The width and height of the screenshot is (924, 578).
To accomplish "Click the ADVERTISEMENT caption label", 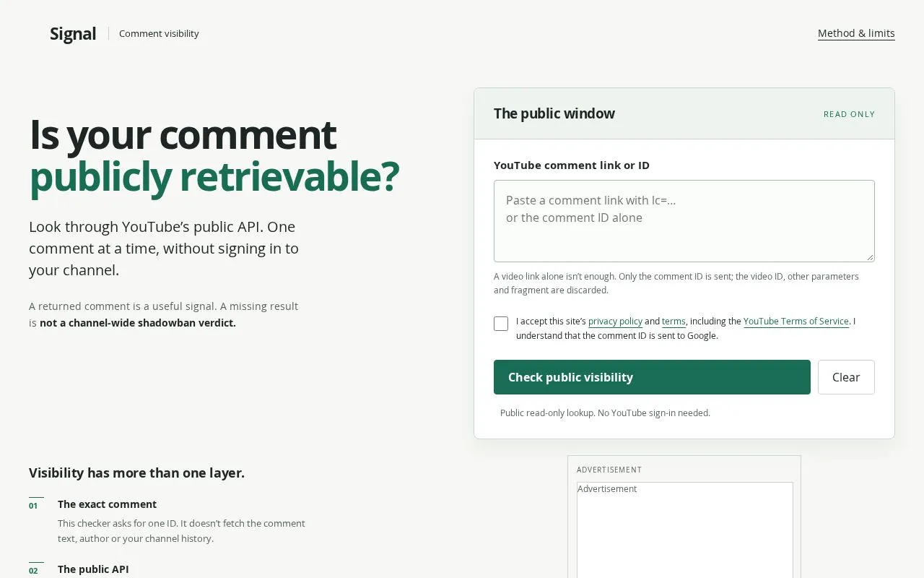I will [609, 470].
